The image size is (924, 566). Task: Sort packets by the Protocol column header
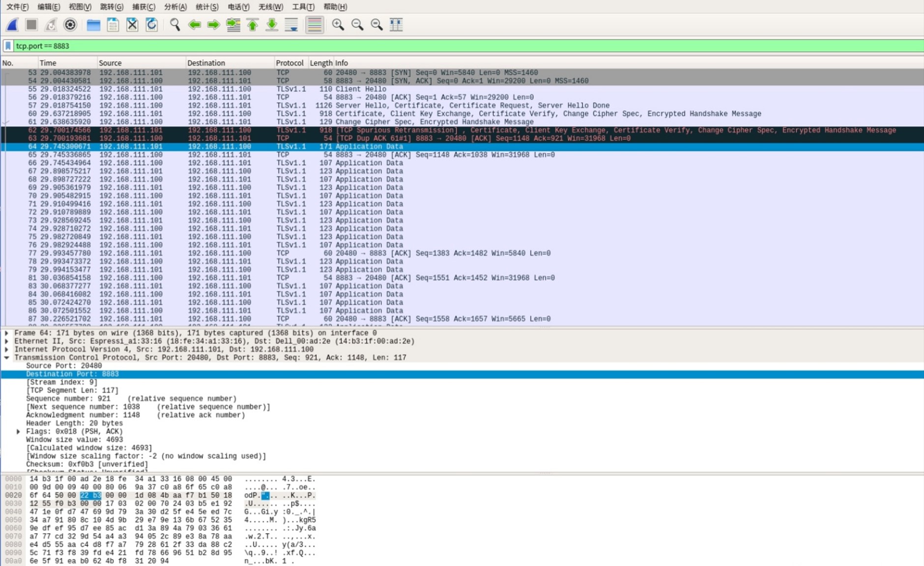pyautogui.click(x=289, y=63)
